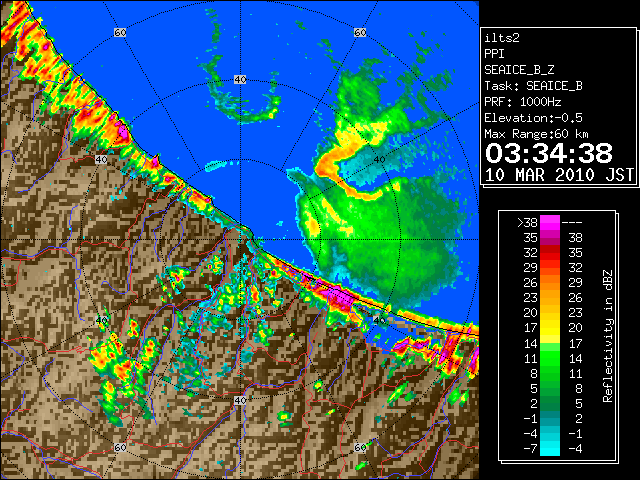Screen dimensions: 640x480
Task: Click the '38' value in legend's right column
Action: pos(575,238)
